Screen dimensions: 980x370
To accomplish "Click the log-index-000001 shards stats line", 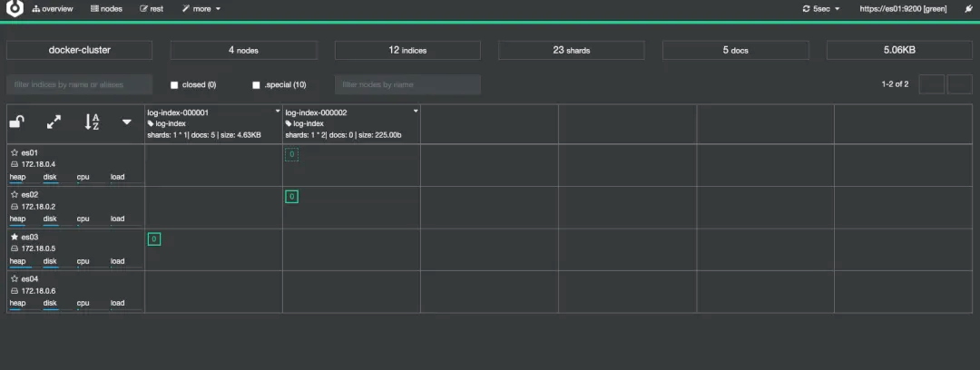I will click(204, 135).
